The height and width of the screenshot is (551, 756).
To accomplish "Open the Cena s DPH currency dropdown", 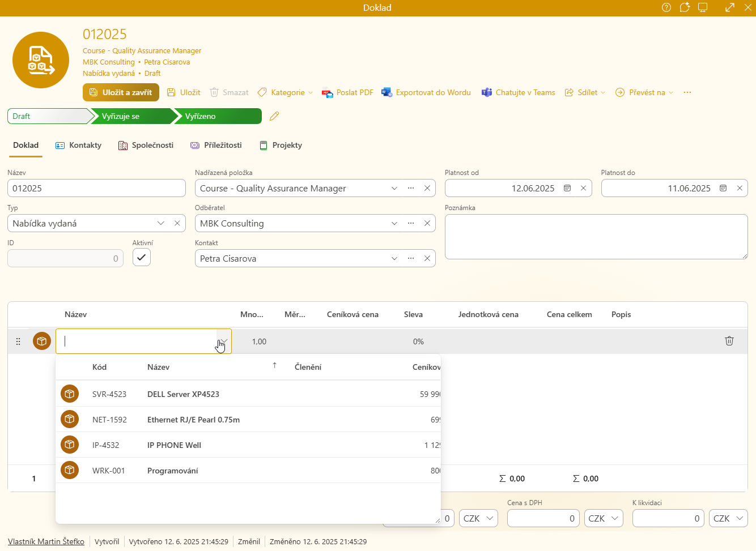I will pos(604,518).
